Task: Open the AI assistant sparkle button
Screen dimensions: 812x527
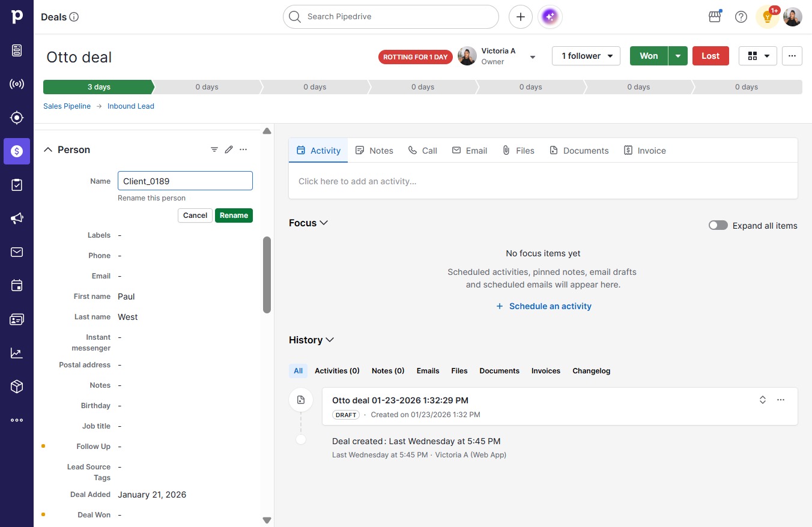Action: click(550, 17)
